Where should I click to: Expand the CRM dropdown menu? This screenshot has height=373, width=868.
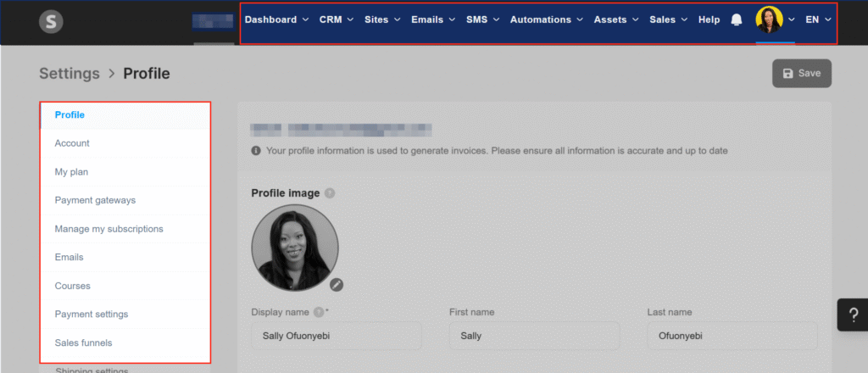(x=336, y=19)
